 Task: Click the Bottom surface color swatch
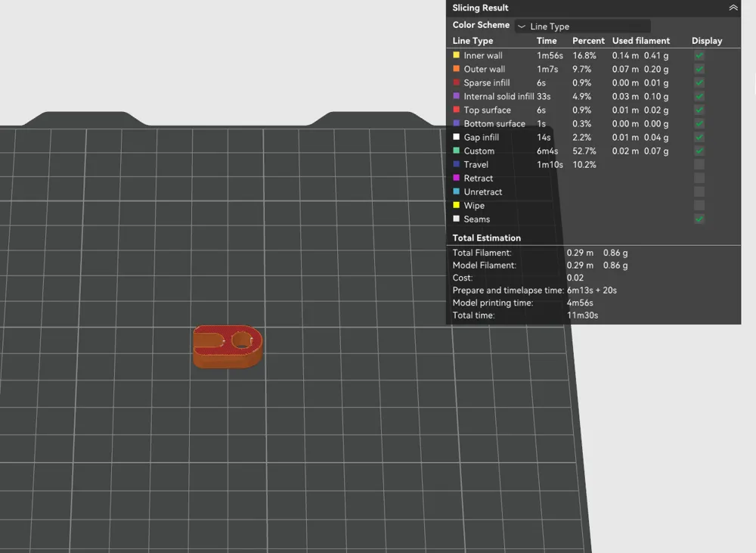coord(456,123)
